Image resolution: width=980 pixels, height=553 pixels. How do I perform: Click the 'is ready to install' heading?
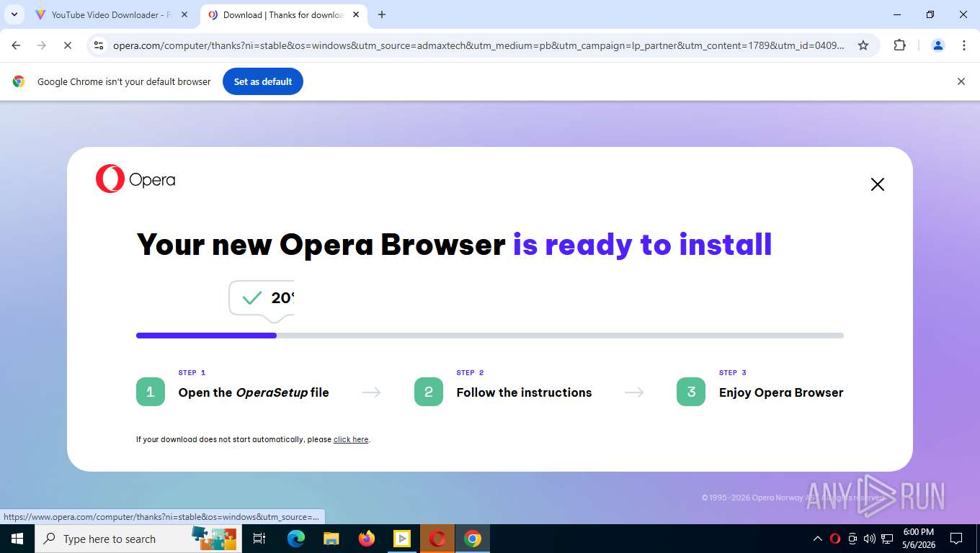coord(642,245)
